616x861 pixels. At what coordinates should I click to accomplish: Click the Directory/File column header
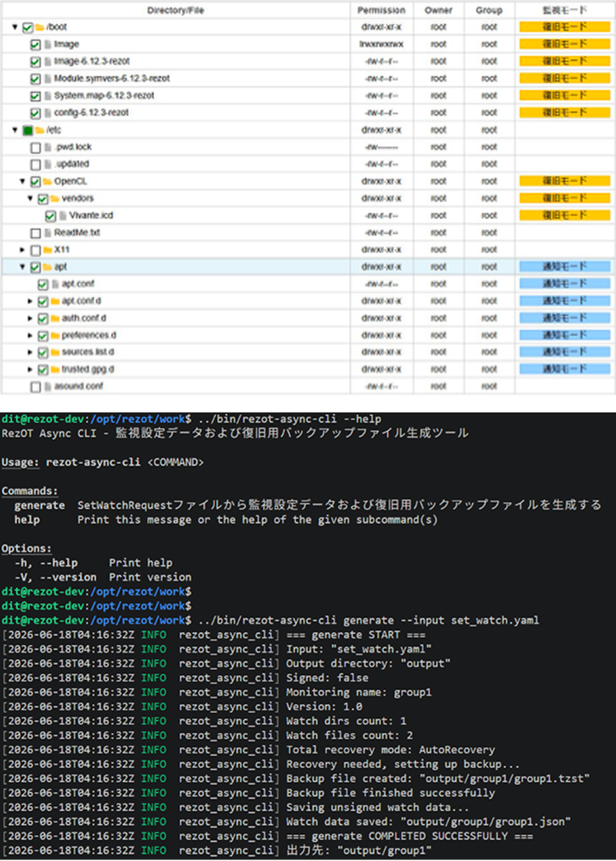tap(176, 10)
